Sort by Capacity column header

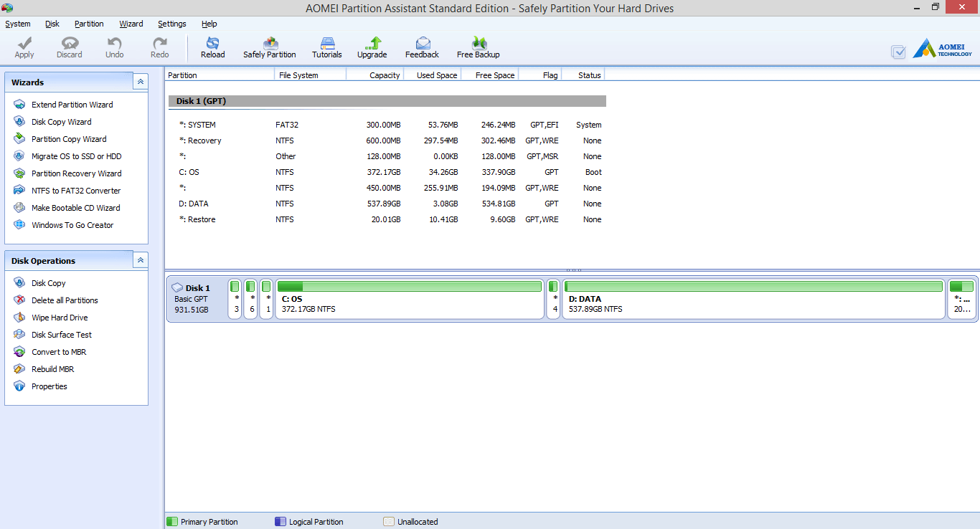click(374, 75)
